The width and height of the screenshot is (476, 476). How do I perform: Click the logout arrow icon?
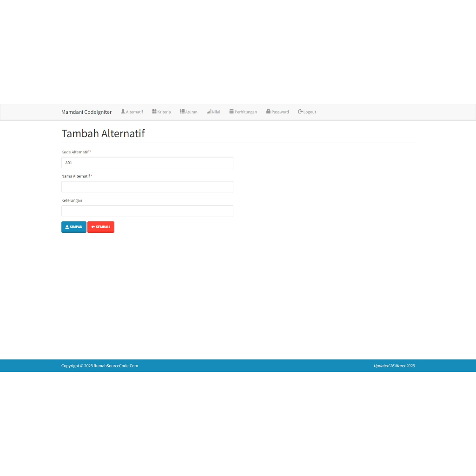(300, 112)
